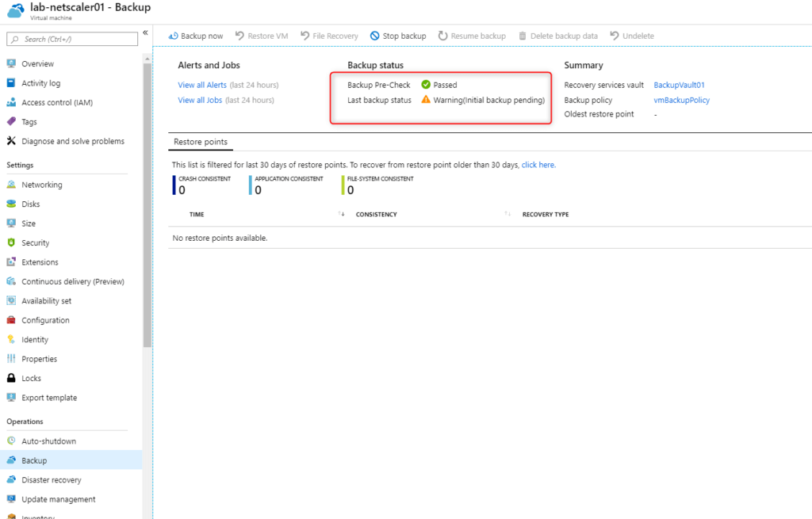Screen dimensions: 812x519
Task: Click the CRASH CONSISTENT count
Action: tap(182, 190)
